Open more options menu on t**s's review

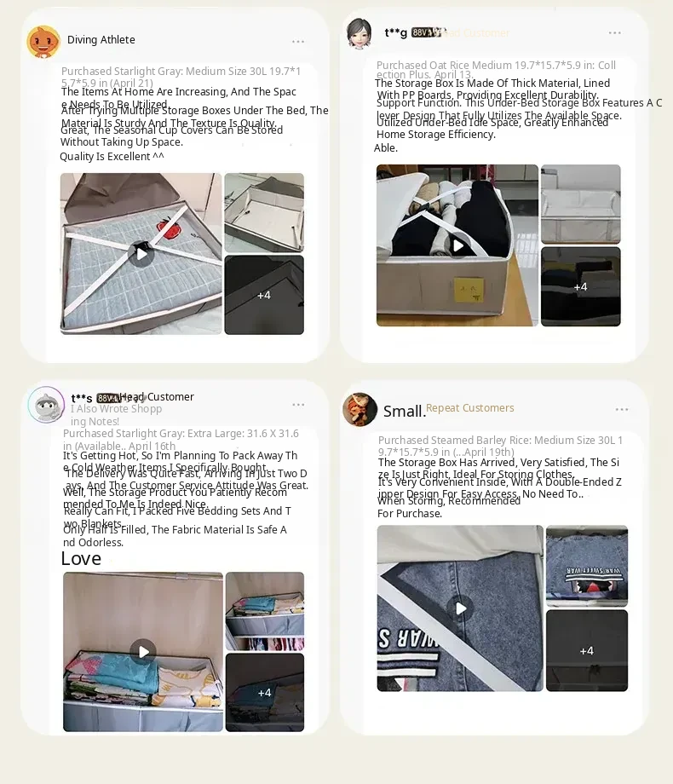[x=298, y=405]
